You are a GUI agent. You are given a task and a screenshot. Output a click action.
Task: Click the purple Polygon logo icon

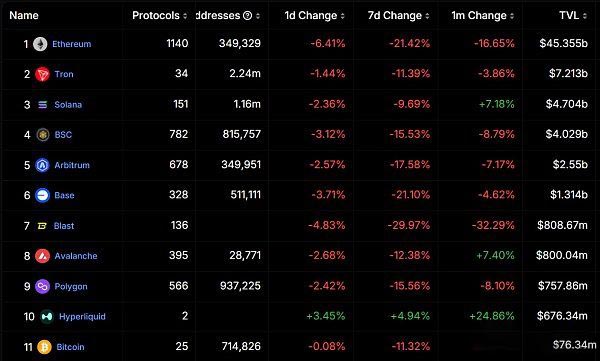coord(42,286)
